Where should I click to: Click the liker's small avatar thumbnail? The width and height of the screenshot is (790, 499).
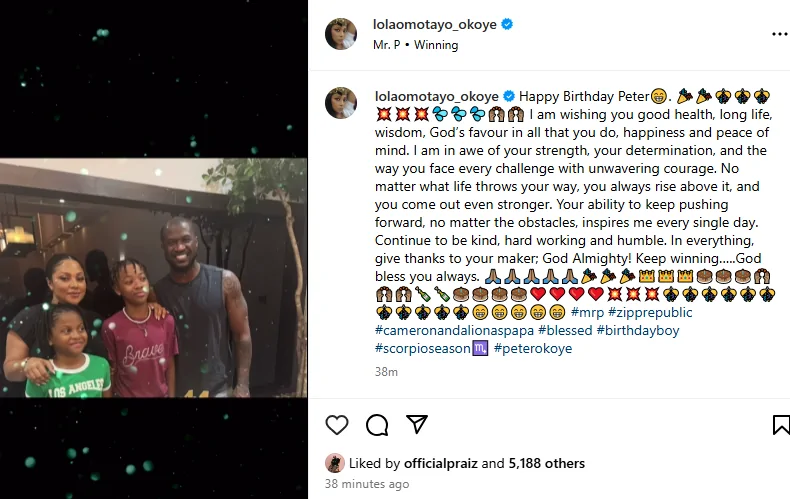(335, 464)
